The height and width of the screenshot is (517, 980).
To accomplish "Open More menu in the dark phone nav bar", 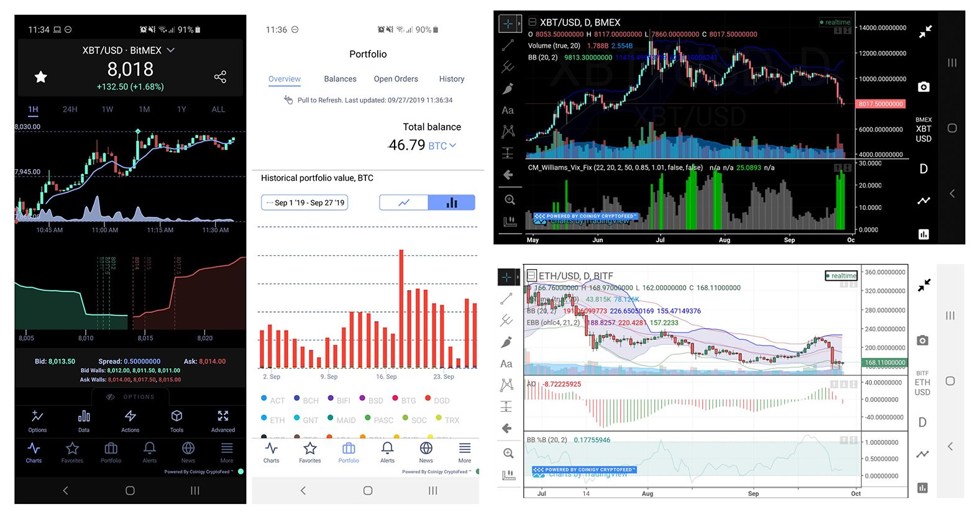I will click(x=227, y=452).
